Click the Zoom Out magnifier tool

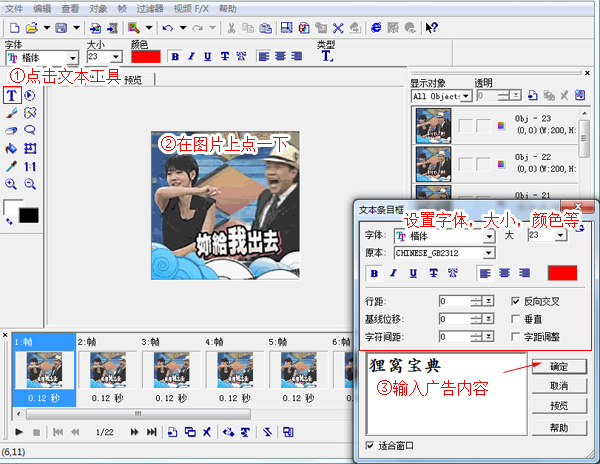click(x=30, y=184)
